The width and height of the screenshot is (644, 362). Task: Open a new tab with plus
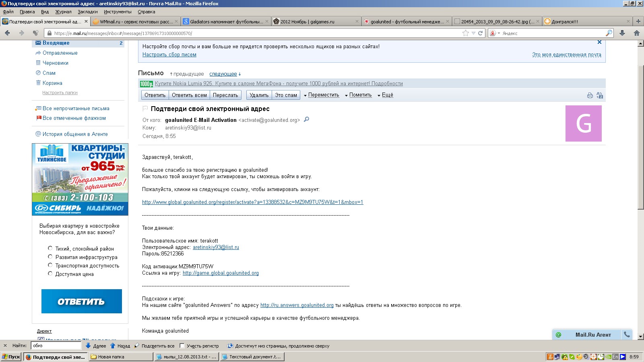(638, 21)
